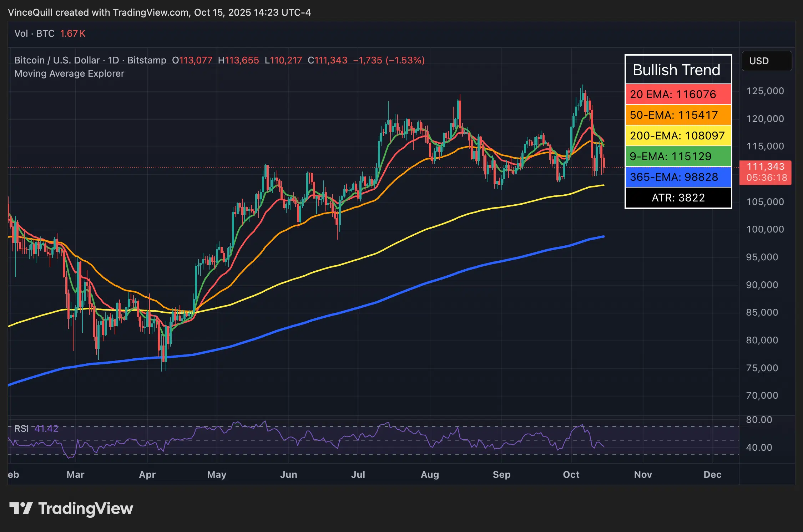Click the 125,000 value on the price scale
The height and width of the screenshot is (532, 803).
pos(766,90)
